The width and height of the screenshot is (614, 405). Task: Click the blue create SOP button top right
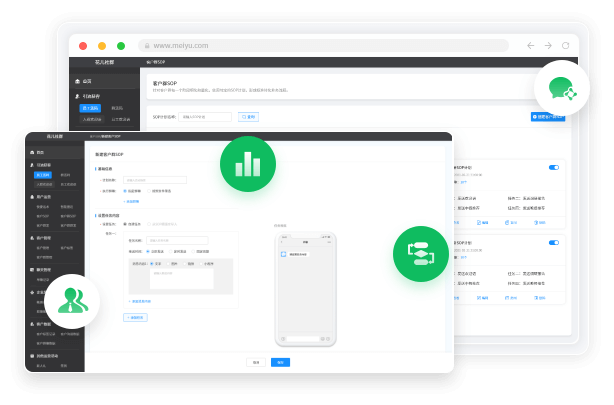[546, 117]
